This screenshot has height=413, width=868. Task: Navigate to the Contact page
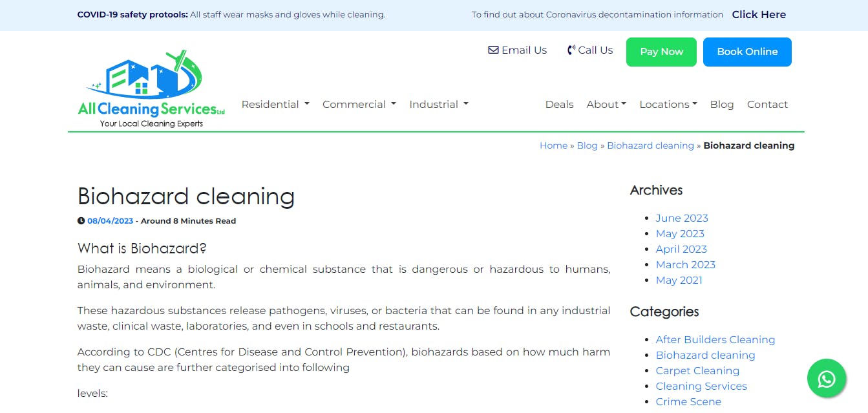(x=767, y=105)
